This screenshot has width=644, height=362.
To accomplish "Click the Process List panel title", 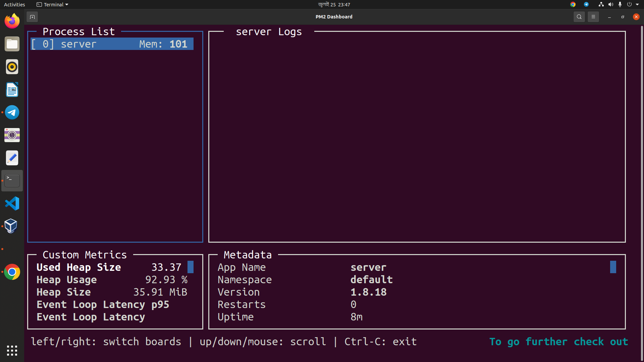I will coord(79,32).
